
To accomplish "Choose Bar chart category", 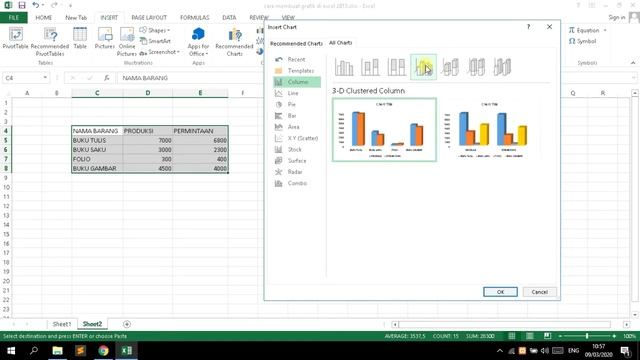I will [x=296, y=116].
